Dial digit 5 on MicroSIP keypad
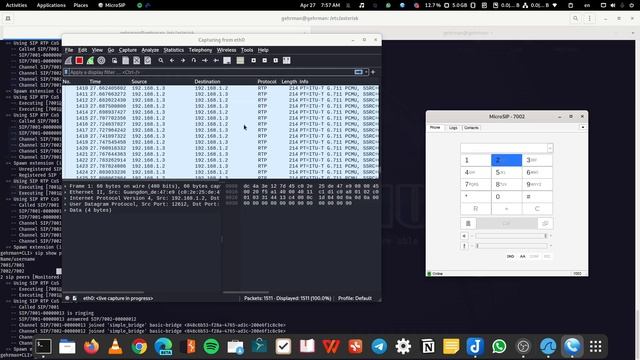640x360 pixels. pos(507,172)
